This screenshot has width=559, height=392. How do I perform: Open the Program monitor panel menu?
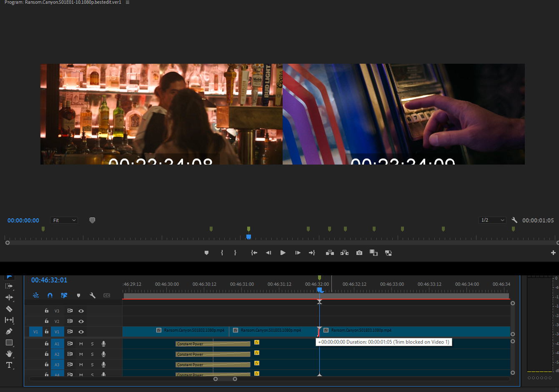(x=128, y=2)
